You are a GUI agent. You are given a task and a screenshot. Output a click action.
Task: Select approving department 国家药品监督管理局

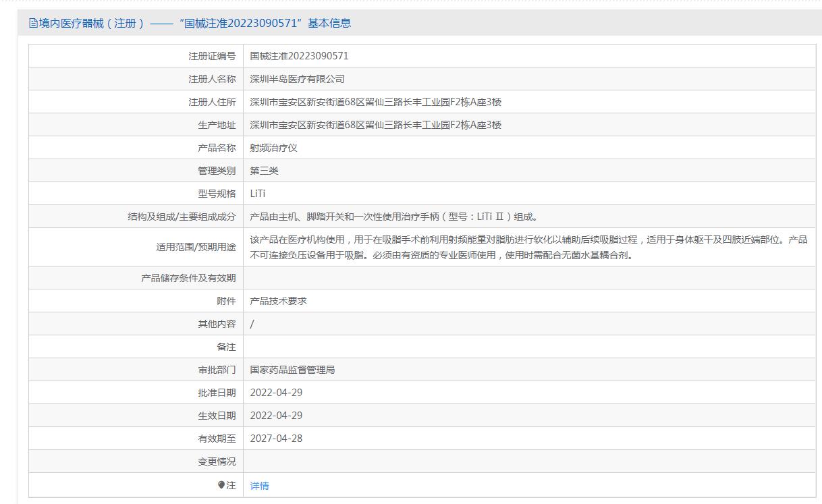click(292, 370)
